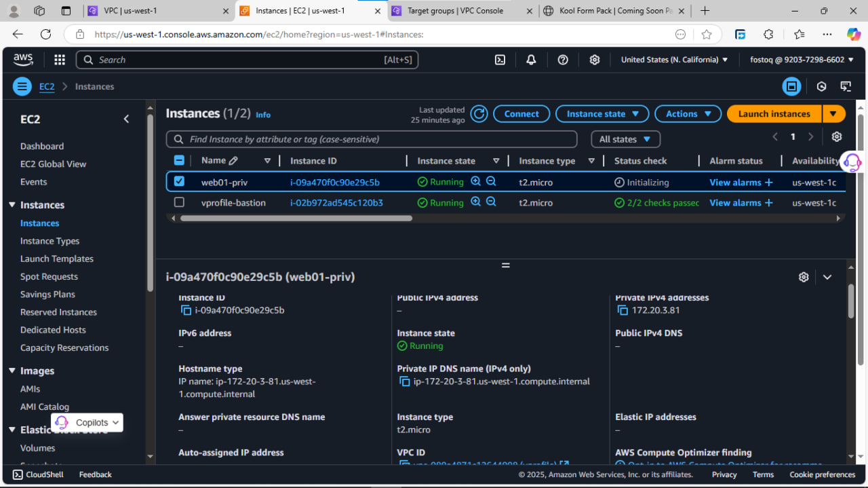Screen dimensions: 868x488
Task: Click the AWS logo
Action: click(x=23, y=60)
